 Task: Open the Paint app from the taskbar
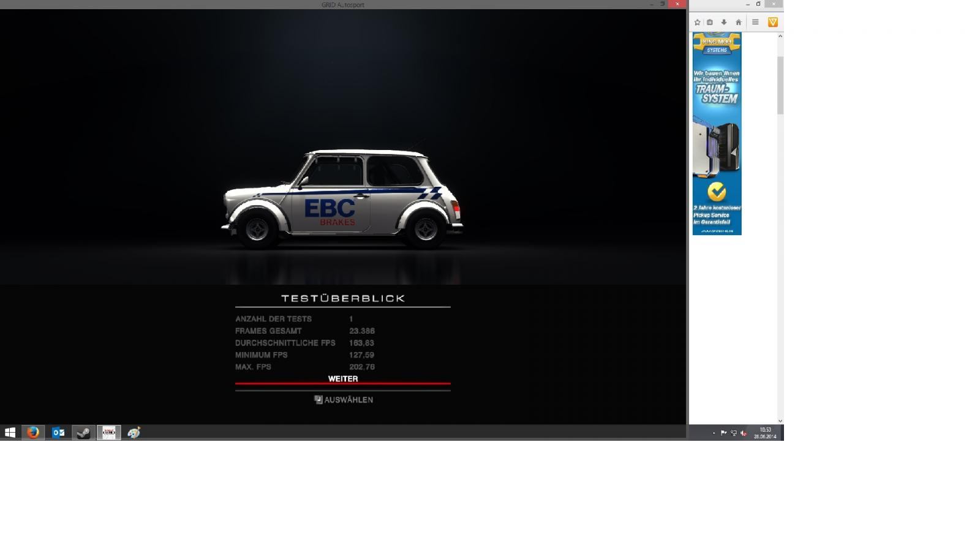pos(134,432)
